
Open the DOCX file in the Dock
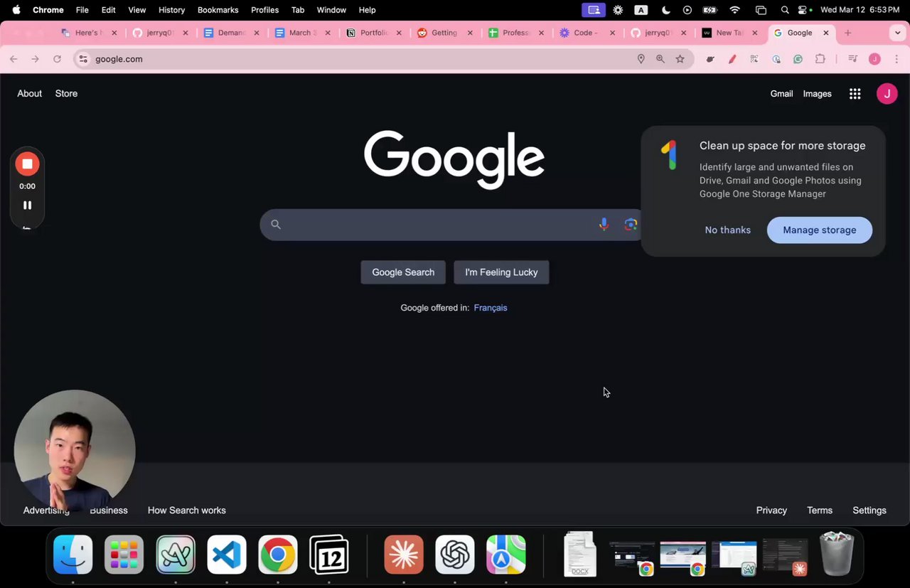point(580,555)
